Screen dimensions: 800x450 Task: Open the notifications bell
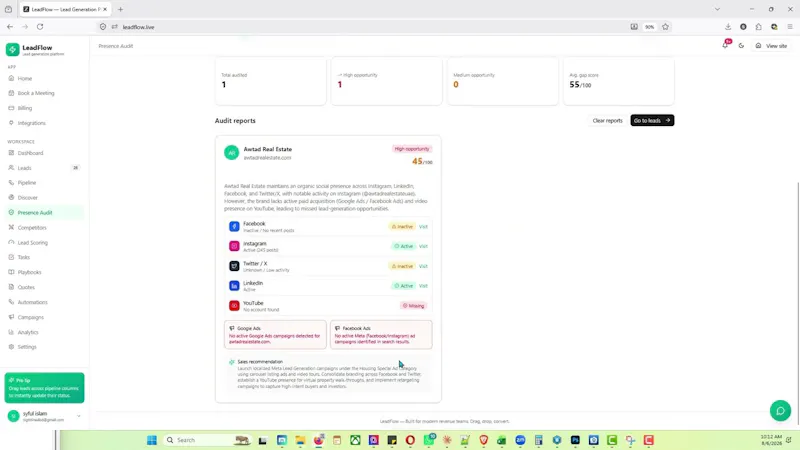725,45
